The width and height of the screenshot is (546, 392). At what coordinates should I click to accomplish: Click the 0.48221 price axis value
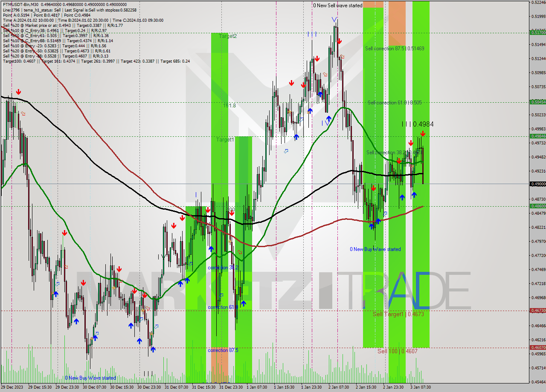pos(538,227)
